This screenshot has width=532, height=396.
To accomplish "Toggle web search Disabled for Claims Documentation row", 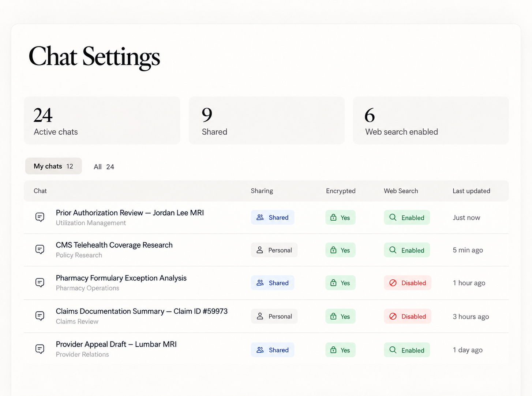I will (x=408, y=316).
